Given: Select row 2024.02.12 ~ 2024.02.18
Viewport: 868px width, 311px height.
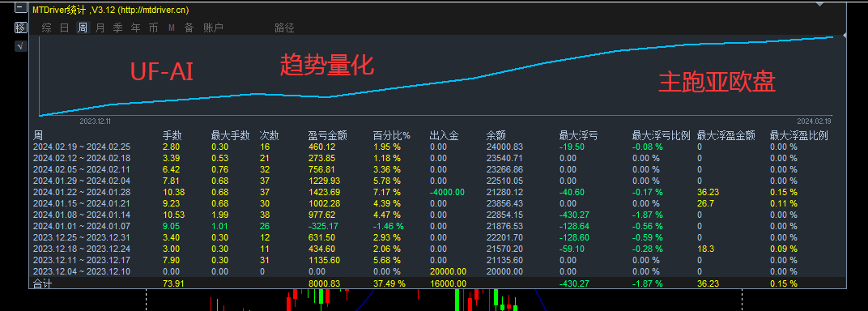Looking at the screenshot, I should [x=437, y=158].
